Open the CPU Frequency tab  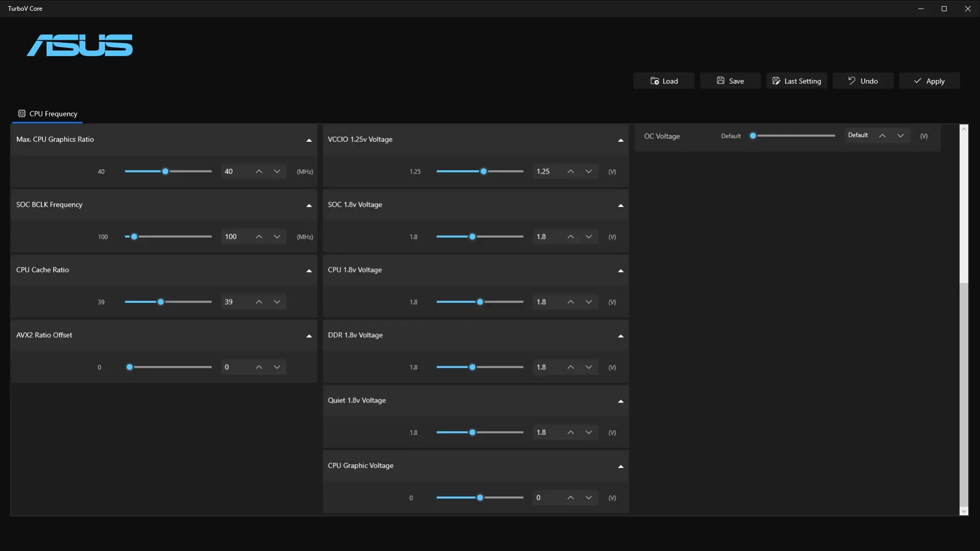pyautogui.click(x=47, y=114)
